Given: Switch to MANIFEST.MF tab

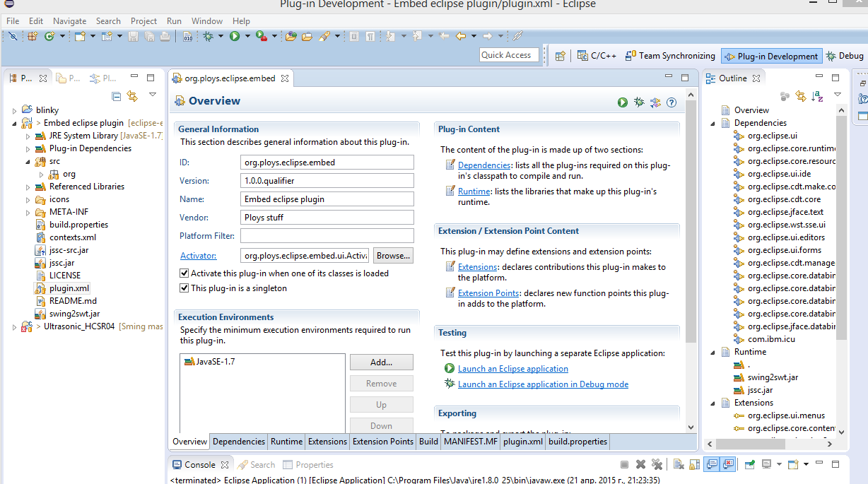Looking at the screenshot, I should pyautogui.click(x=471, y=442).
